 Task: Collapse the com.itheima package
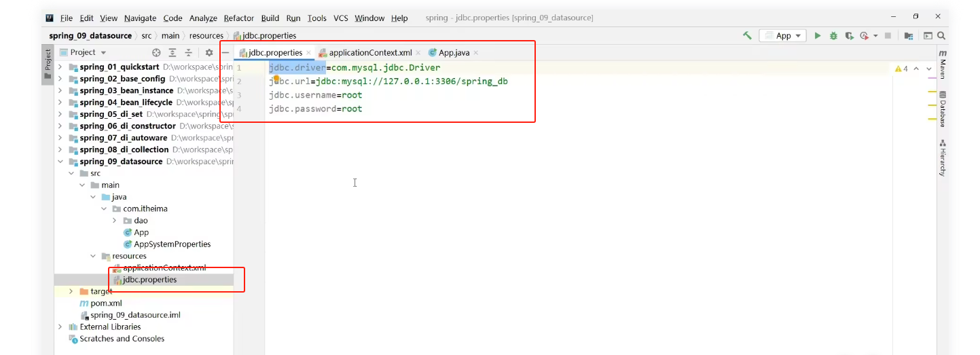pyautogui.click(x=104, y=208)
